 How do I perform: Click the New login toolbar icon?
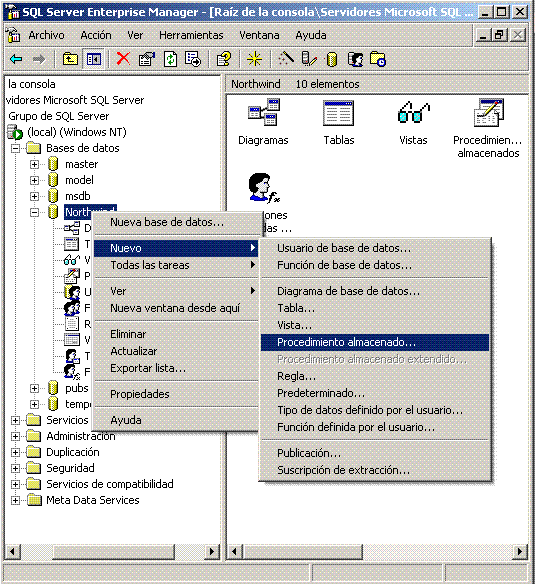click(x=355, y=59)
